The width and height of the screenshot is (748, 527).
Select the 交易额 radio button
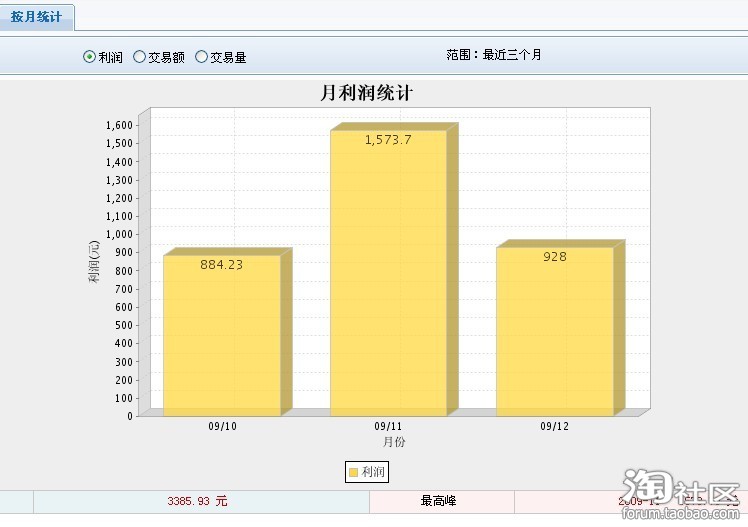coord(139,57)
